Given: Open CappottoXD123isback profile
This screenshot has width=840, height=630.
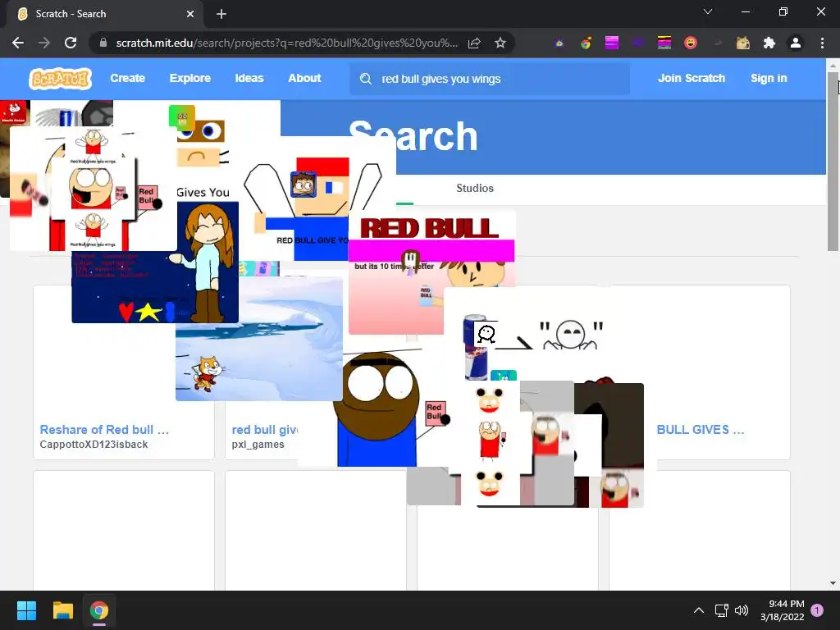Looking at the screenshot, I should click(x=94, y=444).
